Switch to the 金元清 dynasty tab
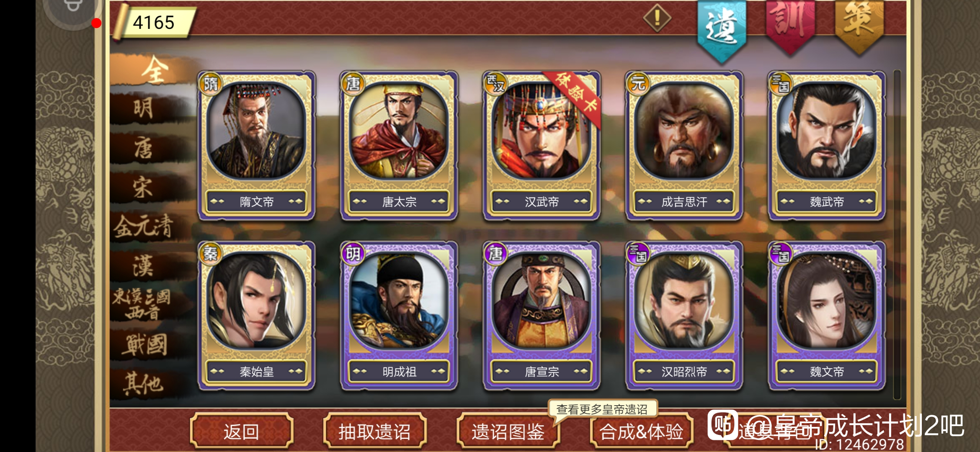The image size is (980, 452). click(144, 227)
